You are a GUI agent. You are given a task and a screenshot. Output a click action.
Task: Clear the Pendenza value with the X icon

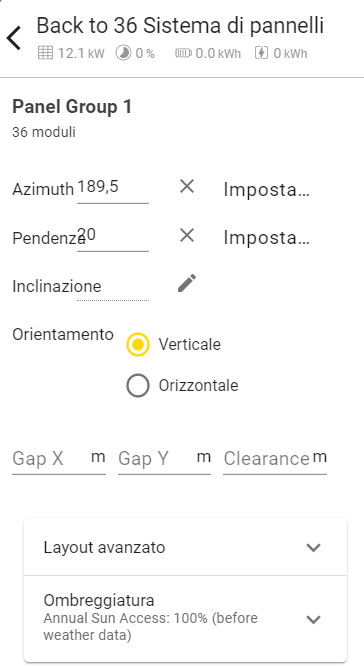pos(187,235)
